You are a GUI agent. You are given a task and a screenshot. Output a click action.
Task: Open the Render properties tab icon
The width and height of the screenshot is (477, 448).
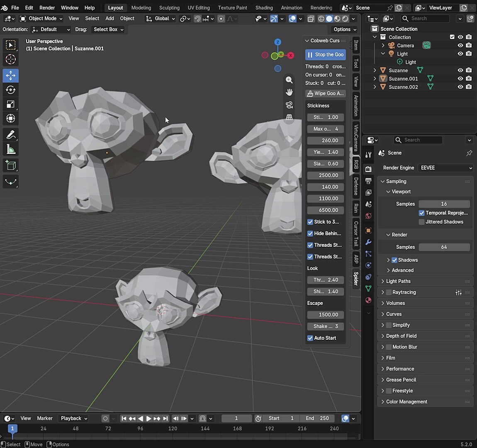click(x=368, y=169)
